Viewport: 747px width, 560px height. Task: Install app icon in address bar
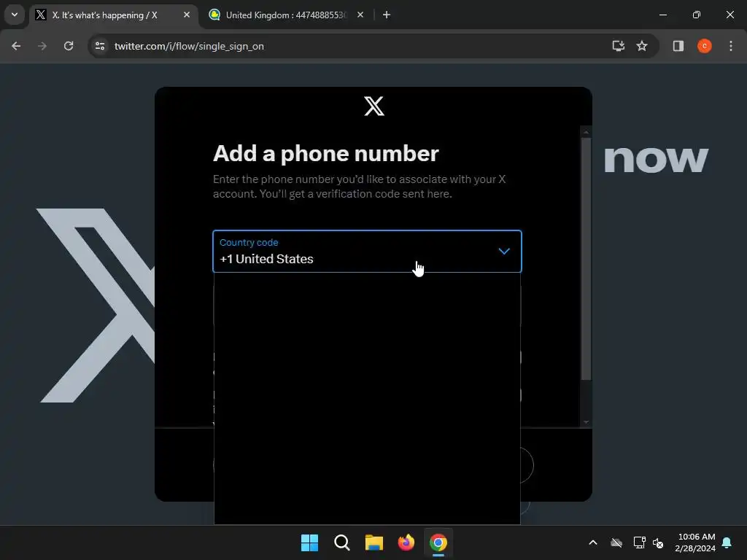619,46
